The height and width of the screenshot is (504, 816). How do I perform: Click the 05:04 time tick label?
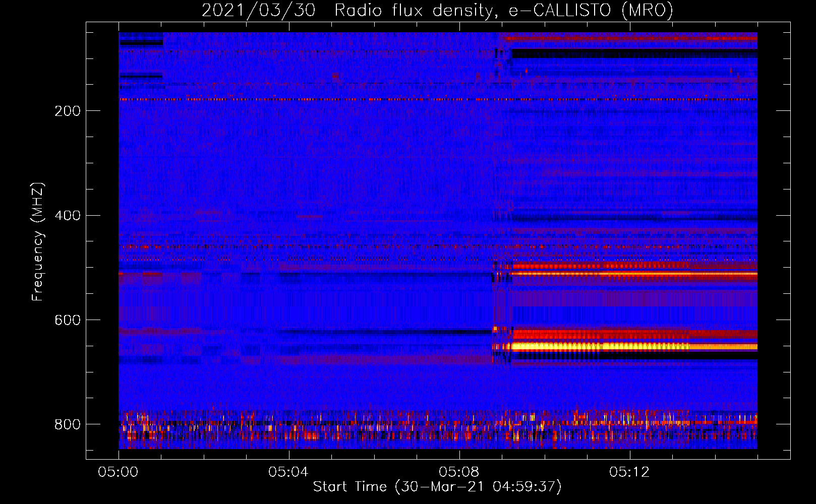tap(288, 472)
